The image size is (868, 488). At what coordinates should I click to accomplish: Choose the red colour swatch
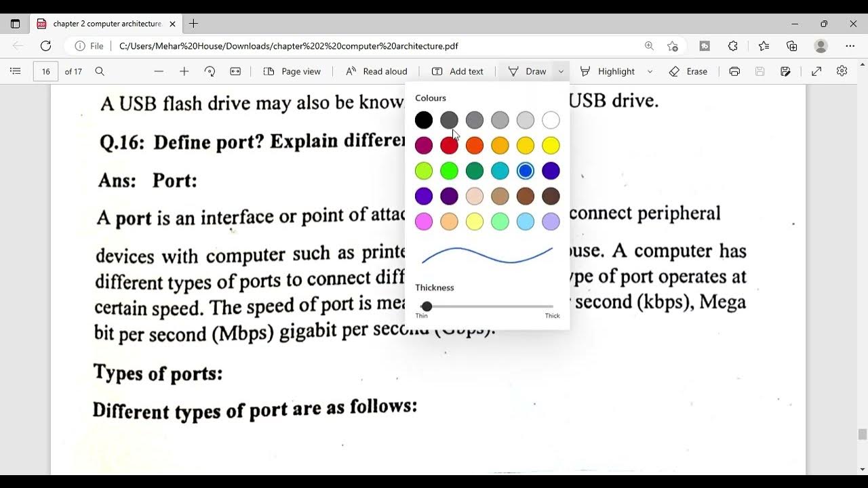pos(449,146)
